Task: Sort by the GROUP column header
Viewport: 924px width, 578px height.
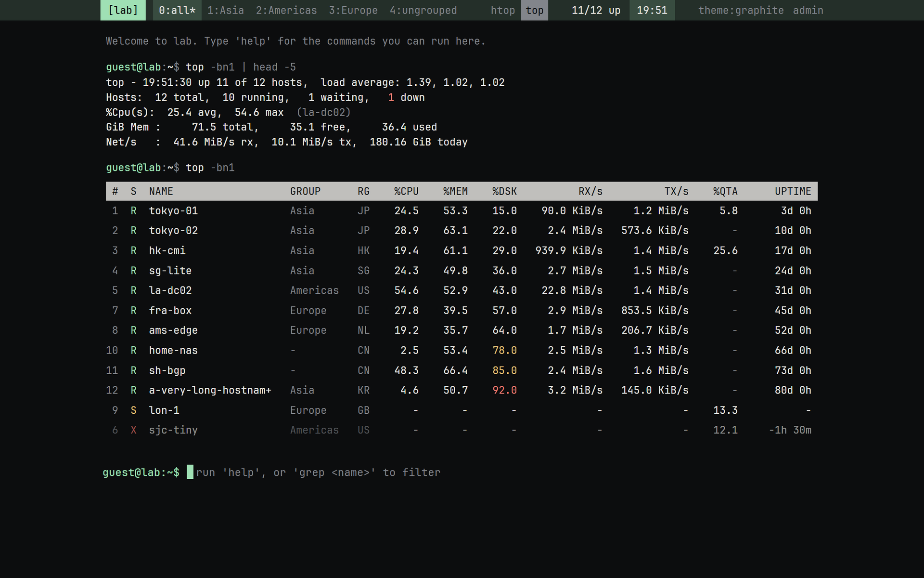Action: click(x=305, y=191)
